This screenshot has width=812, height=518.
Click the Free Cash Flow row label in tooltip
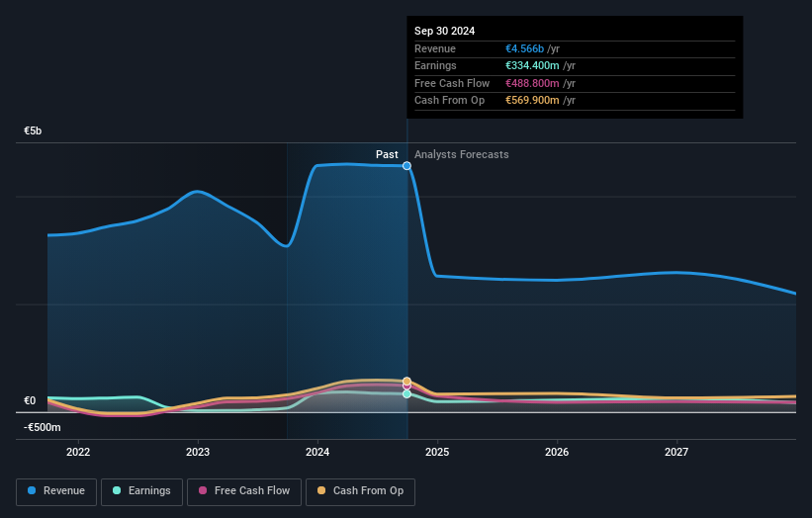[452, 83]
